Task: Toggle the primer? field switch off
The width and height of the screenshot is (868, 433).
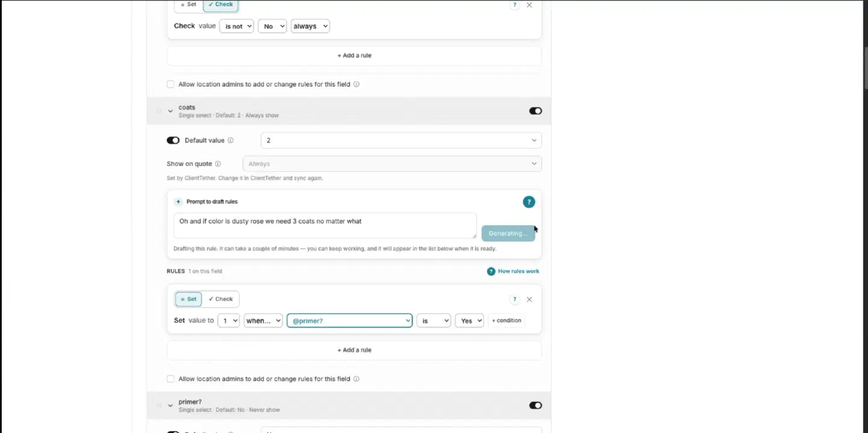Action: tap(535, 405)
